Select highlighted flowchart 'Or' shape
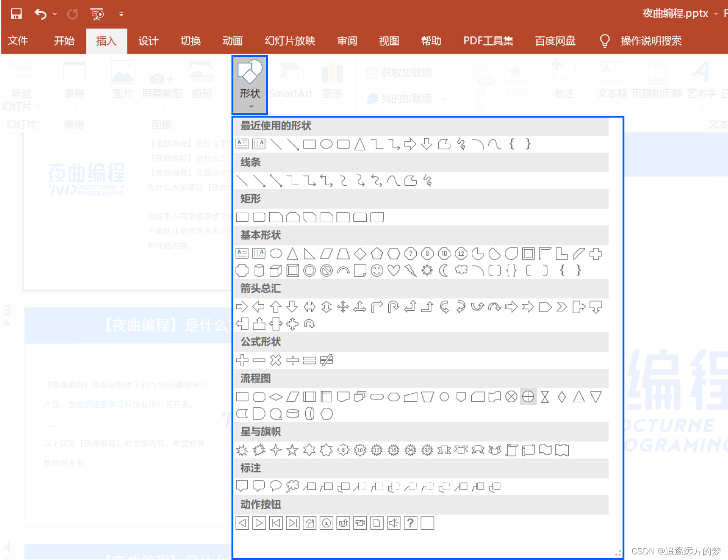728x560 pixels. (x=528, y=397)
